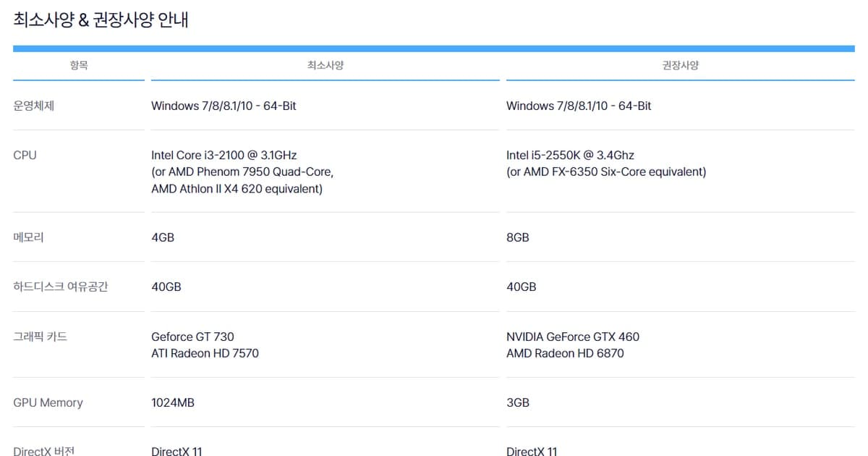Select the 하드디스크 여유공간 row label
The height and width of the screenshot is (456, 868).
(x=61, y=287)
